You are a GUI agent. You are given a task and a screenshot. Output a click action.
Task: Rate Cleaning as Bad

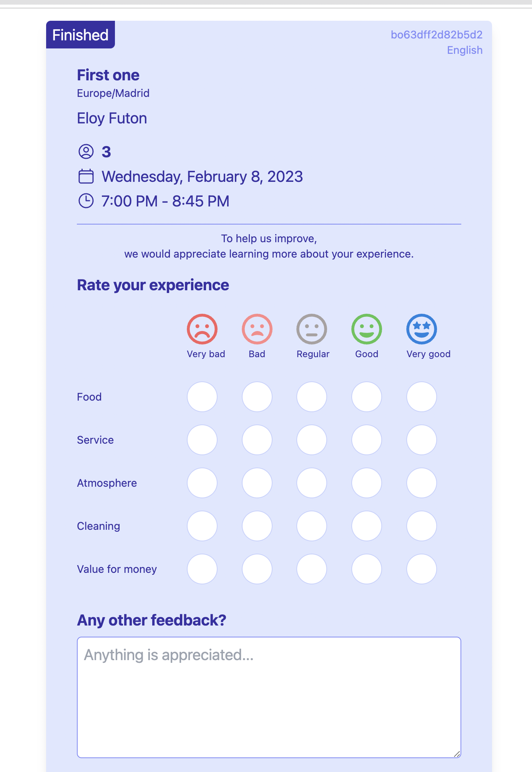257,526
